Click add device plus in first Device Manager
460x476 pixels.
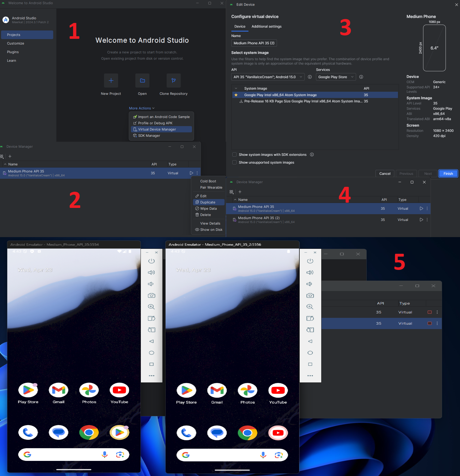pos(10,156)
